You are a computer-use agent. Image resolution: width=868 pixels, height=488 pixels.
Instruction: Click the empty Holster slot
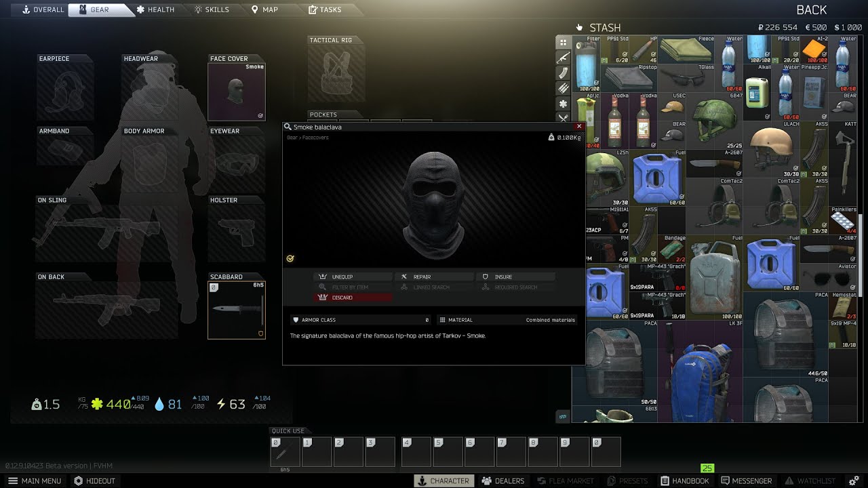pyautogui.click(x=237, y=232)
